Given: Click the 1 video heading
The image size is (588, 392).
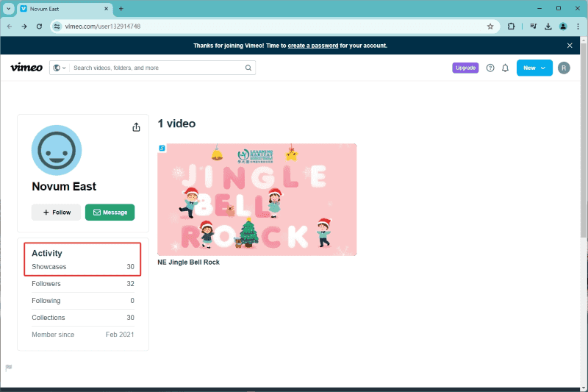Looking at the screenshot, I should [176, 124].
